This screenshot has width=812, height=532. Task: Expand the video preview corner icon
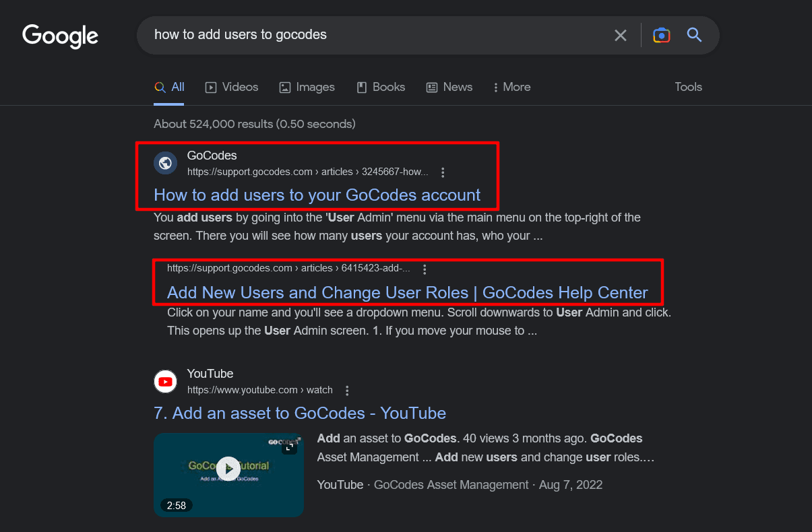pyautogui.click(x=290, y=446)
